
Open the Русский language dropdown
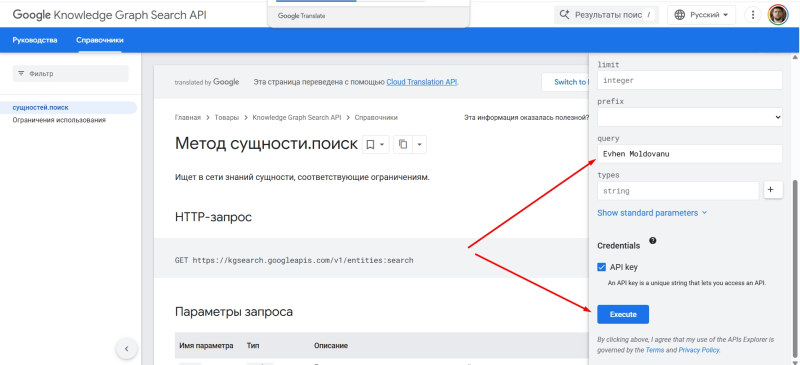(702, 15)
